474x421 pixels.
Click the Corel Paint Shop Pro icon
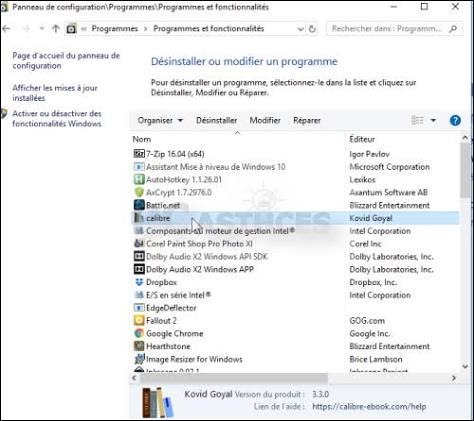coord(139,244)
